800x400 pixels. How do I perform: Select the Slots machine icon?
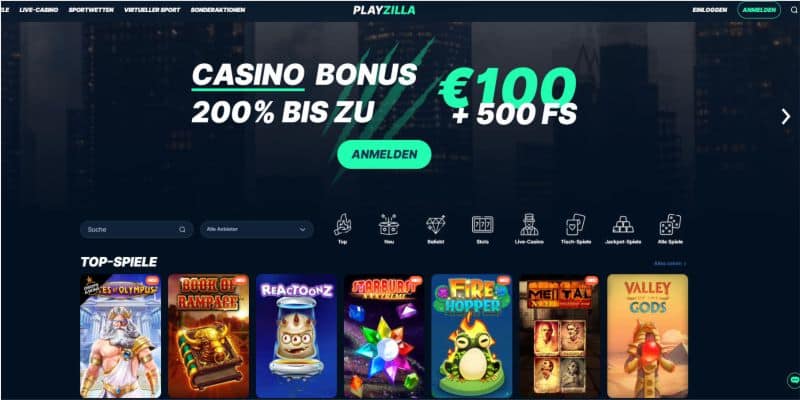click(x=482, y=224)
